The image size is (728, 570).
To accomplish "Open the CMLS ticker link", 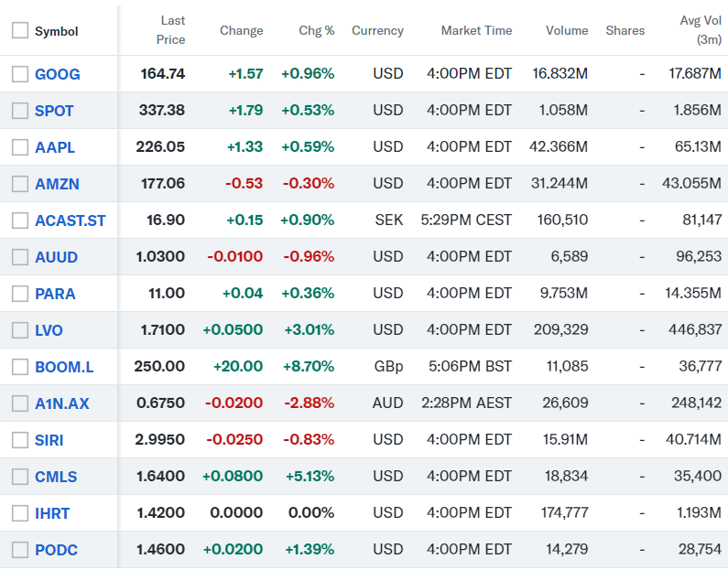I will pyautogui.click(x=56, y=477).
